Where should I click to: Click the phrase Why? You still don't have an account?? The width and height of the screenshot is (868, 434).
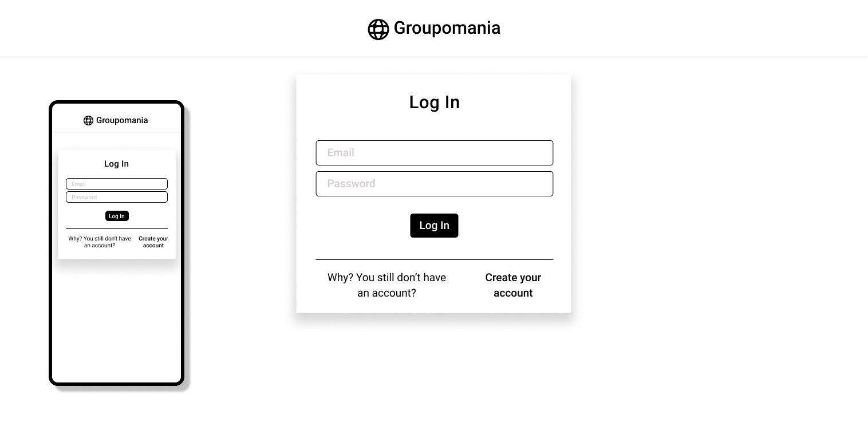click(386, 285)
